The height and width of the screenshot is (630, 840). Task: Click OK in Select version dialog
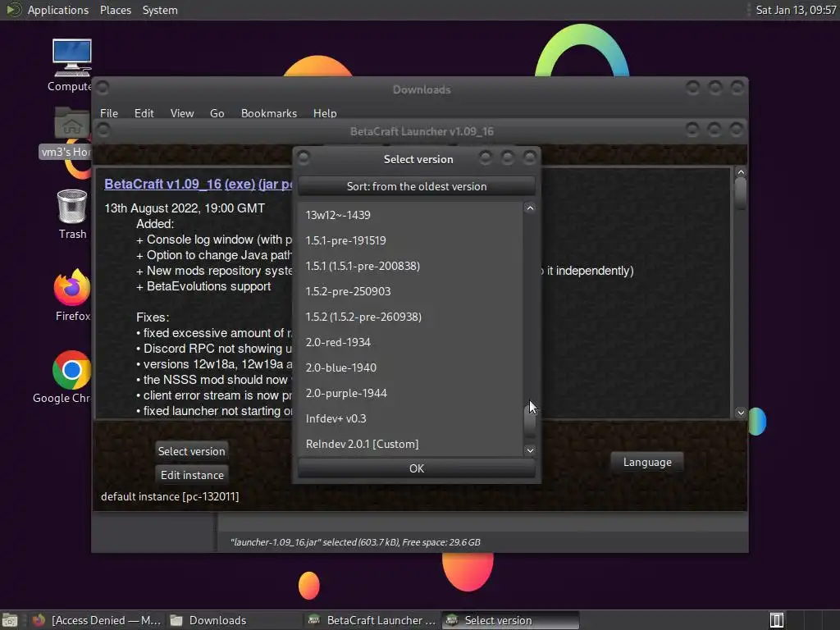416,468
